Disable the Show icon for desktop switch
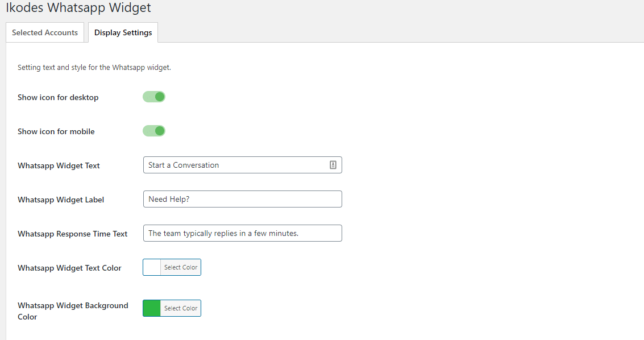 click(154, 97)
